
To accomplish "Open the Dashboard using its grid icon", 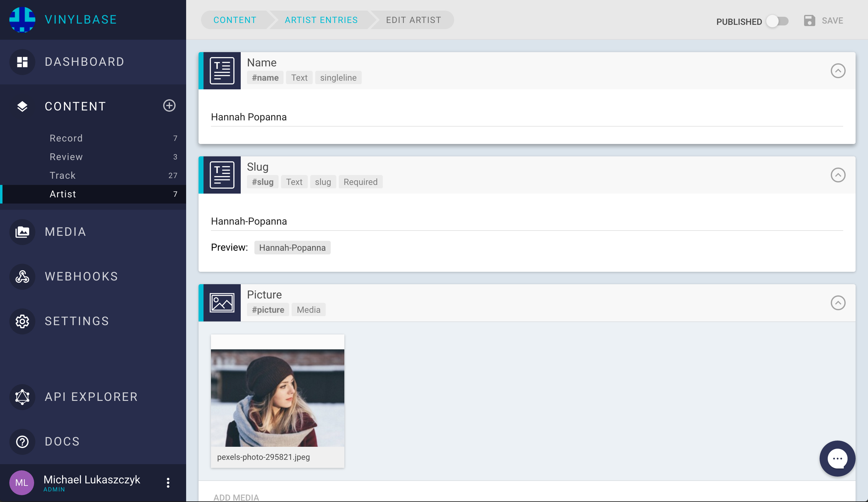I will coord(22,62).
